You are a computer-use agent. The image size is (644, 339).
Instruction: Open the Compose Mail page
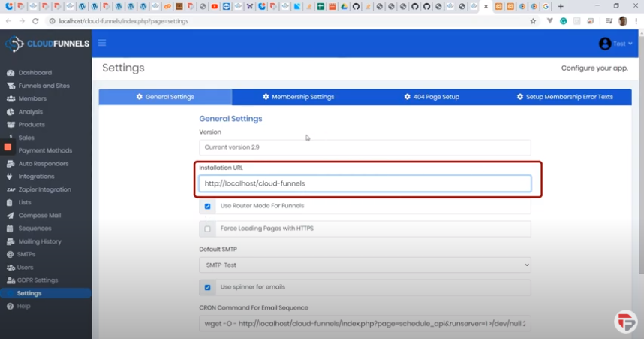(x=39, y=216)
